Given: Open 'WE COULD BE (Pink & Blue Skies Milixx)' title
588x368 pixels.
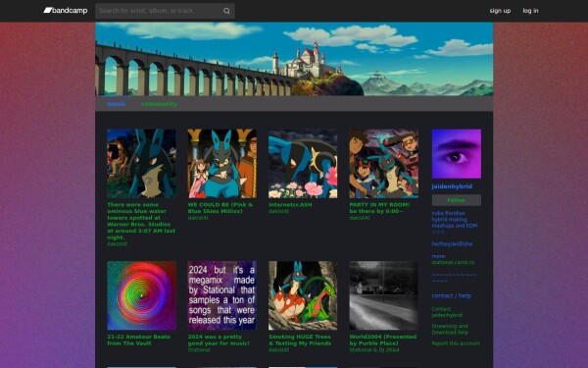Looking at the screenshot, I should 220,208.
